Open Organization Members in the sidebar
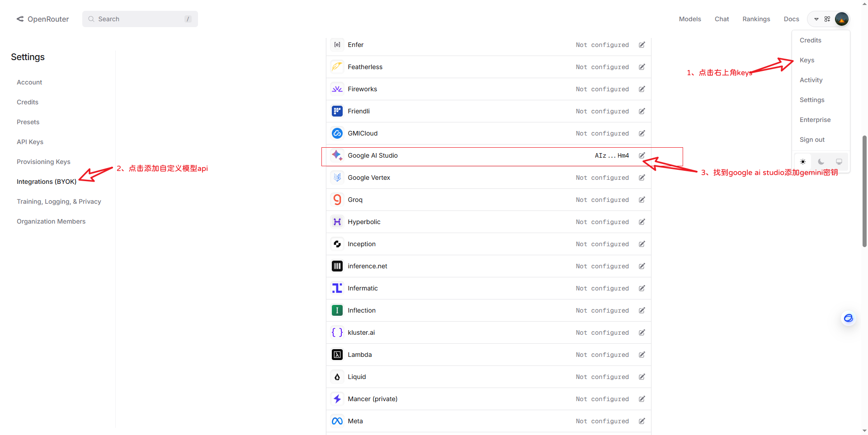868x435 pixels. (x=51, y=221)
